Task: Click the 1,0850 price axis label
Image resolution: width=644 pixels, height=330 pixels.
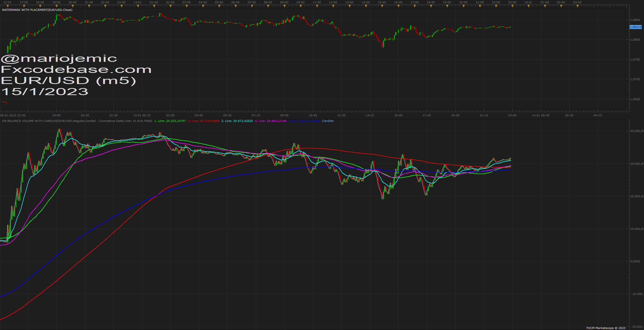Action: point(635,20)
